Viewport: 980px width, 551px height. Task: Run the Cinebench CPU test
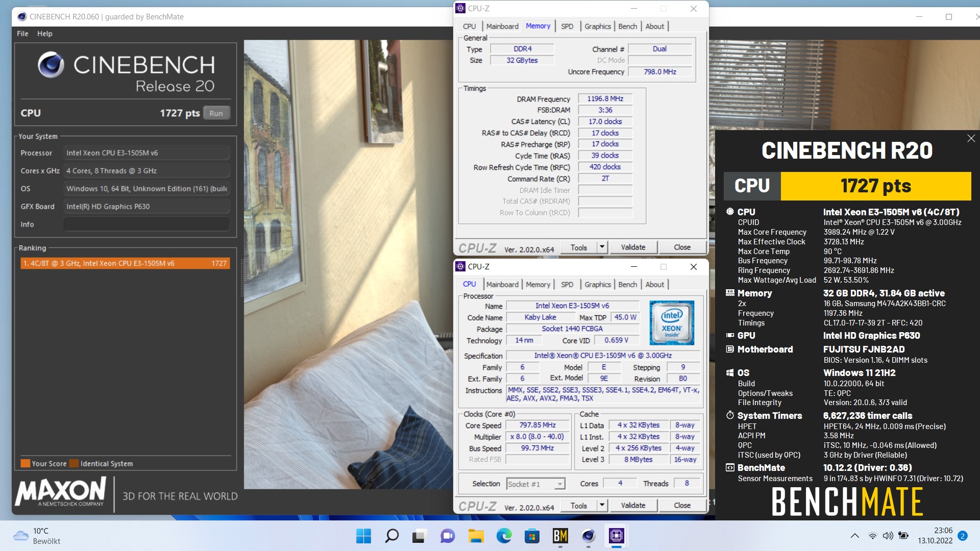(x=216, y=113)
